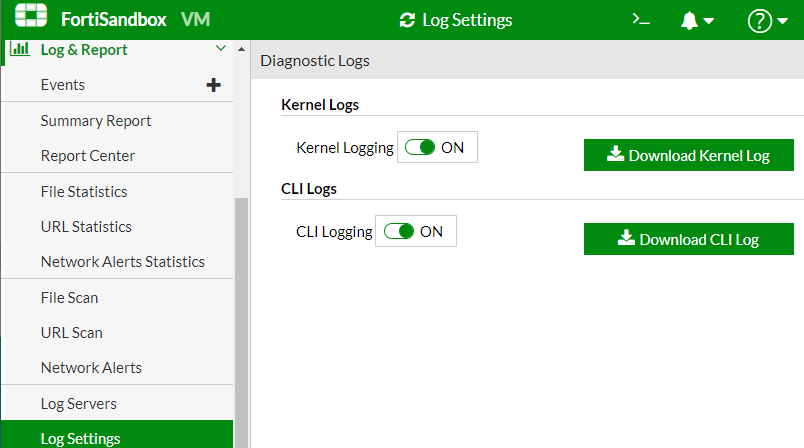
Task: Open the help question mark menu
Action: [x=767, y=21]
